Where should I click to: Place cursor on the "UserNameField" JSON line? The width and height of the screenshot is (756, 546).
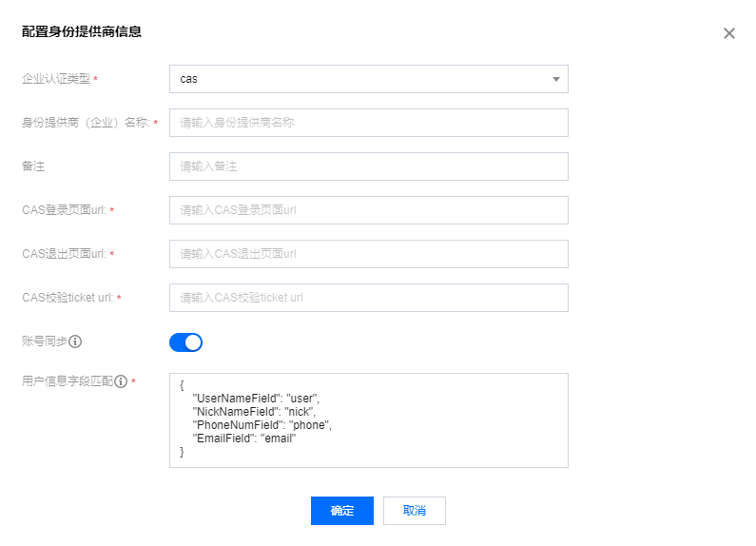pyautogui.click(x=256, y=398)
